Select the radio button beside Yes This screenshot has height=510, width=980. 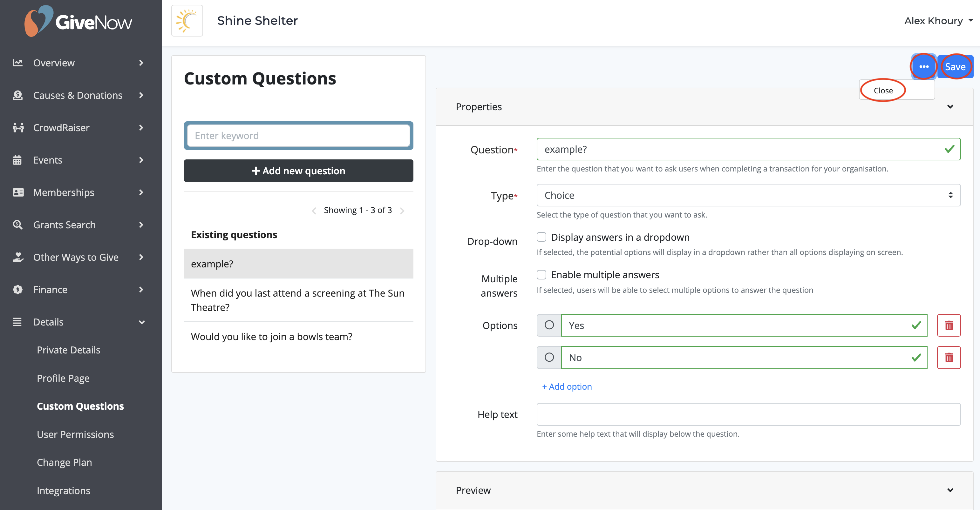[549, 325]
